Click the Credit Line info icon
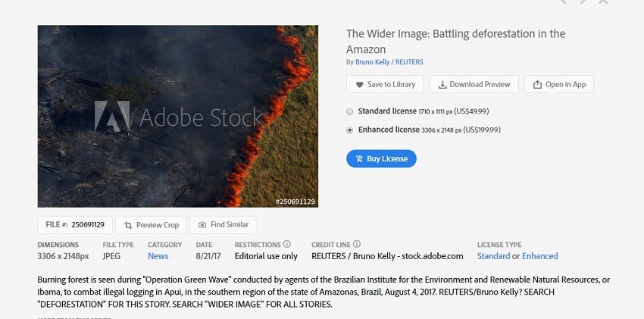This screenshot has height=319, width=644. tap(356, 245)
